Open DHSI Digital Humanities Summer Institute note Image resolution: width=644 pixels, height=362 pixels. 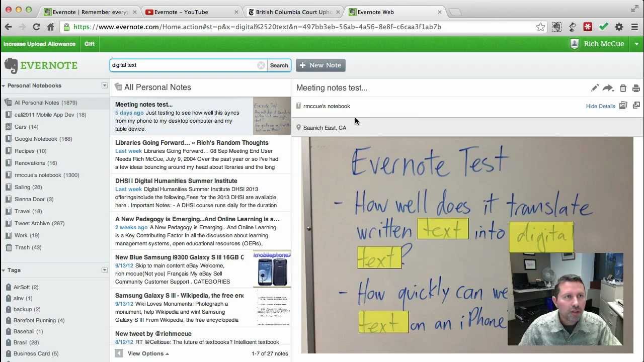coord(200,193)
